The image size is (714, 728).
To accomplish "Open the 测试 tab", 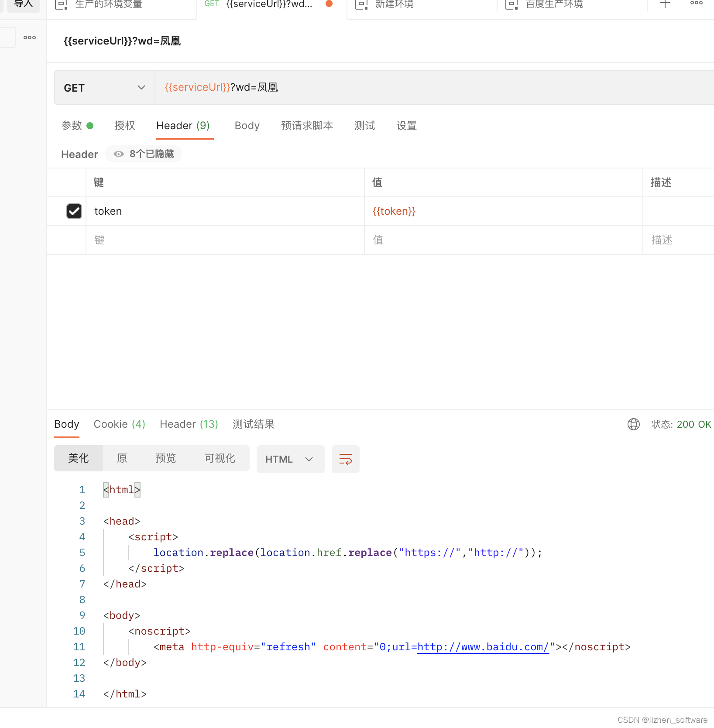I will (364, 126).
